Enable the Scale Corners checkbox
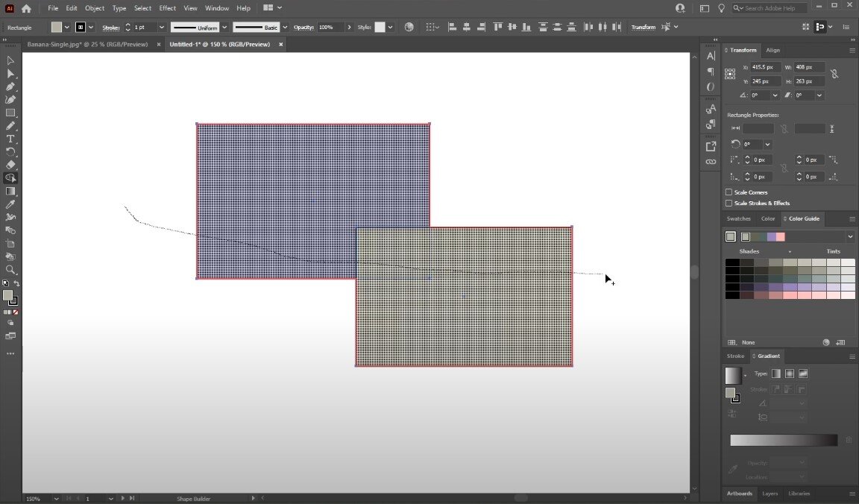The width and height of the screenshot is (859, 504). coord(729,192)
